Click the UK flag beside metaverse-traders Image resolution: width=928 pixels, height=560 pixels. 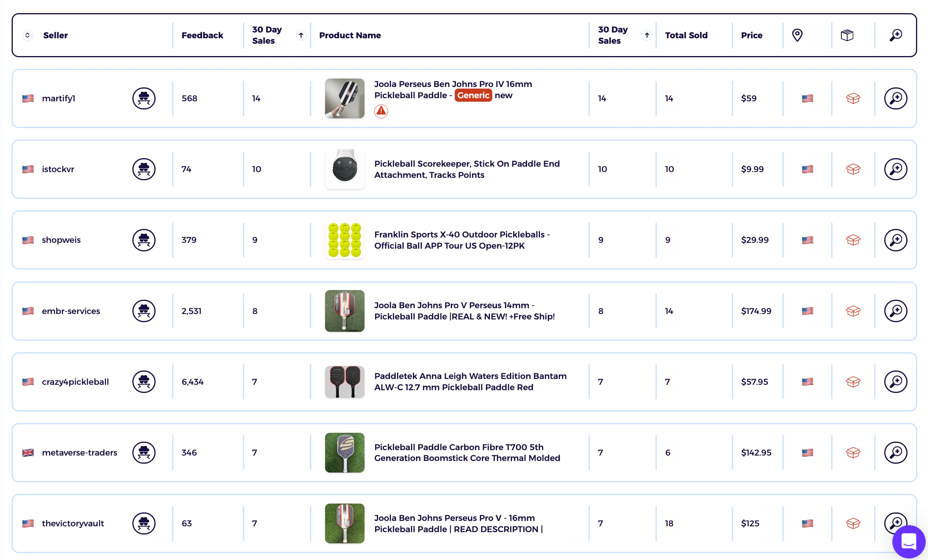(28, 452)
